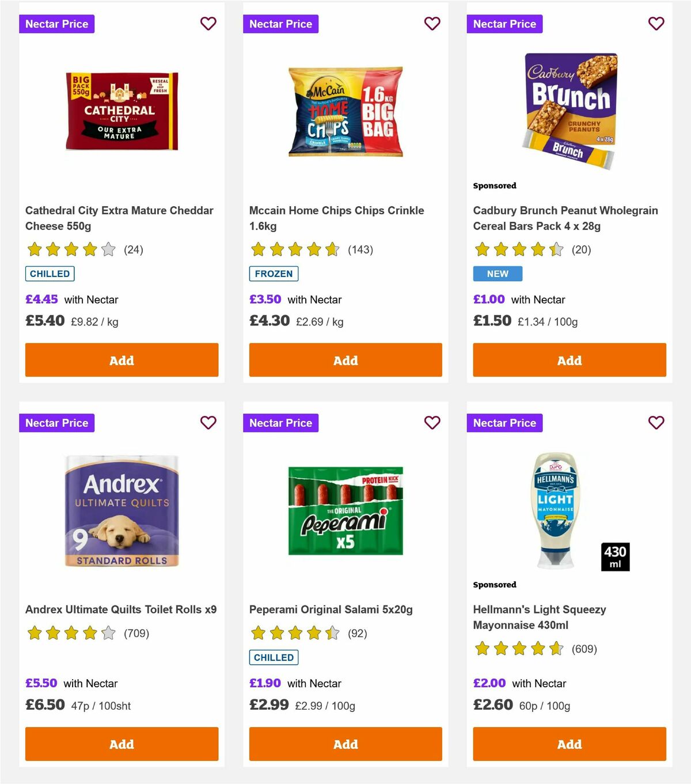Image resolution: width=691 pixels, height=784 pixels.
Task: Select the Nectar Price banner on Andrex
Action: (56, 422)
